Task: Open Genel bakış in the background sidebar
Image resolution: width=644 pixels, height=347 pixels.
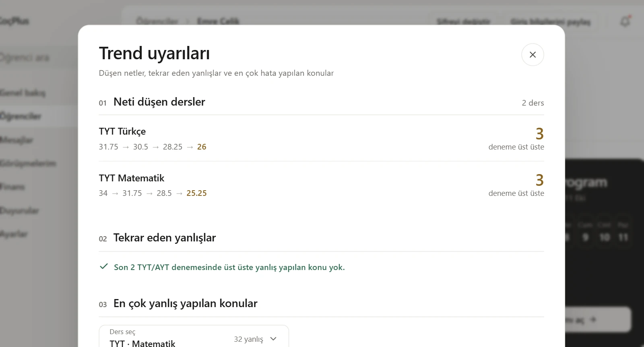Action: pyautogui.click(x=23, y=93)
